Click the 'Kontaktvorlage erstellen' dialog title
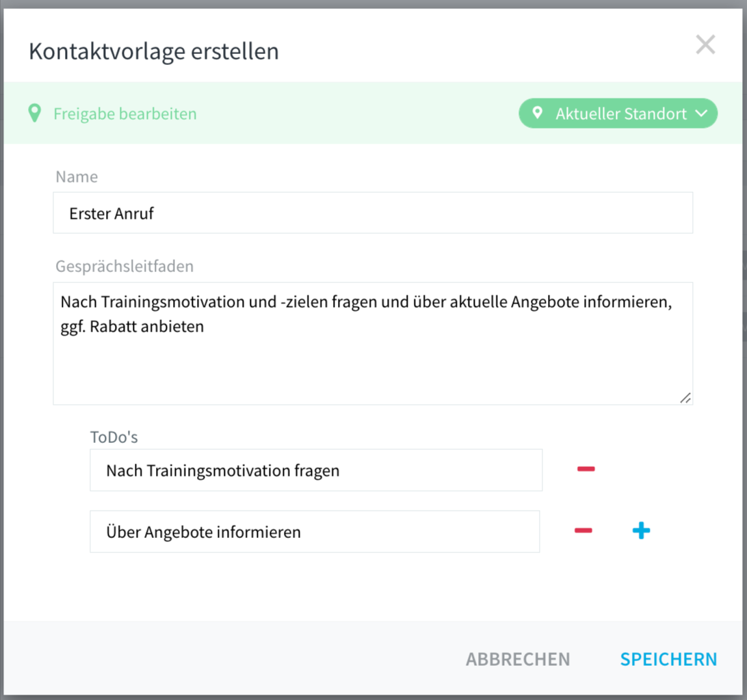 (154, 51)
